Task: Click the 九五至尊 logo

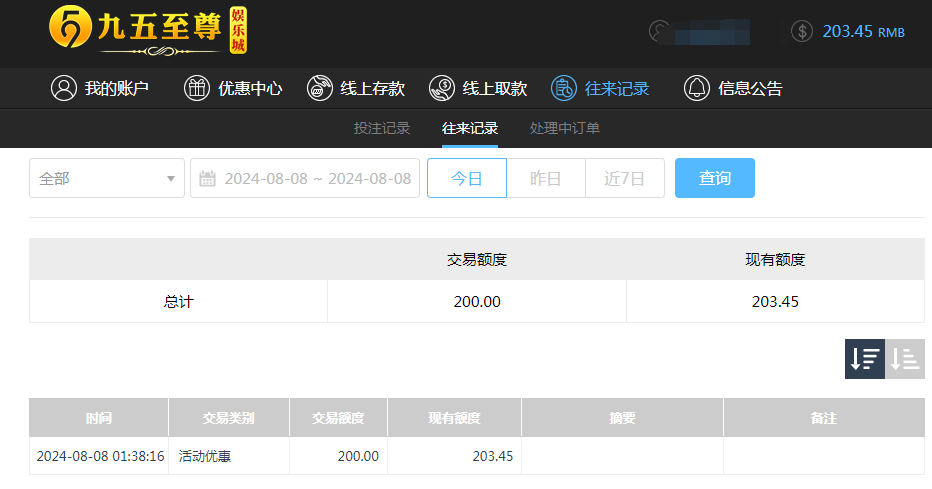Action: [x=147, y=30]
